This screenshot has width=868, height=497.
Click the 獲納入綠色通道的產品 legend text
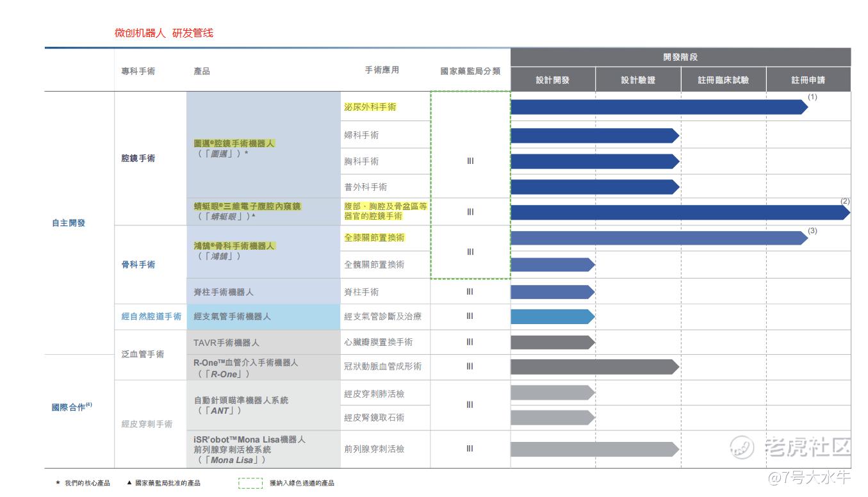coord(302,483)
